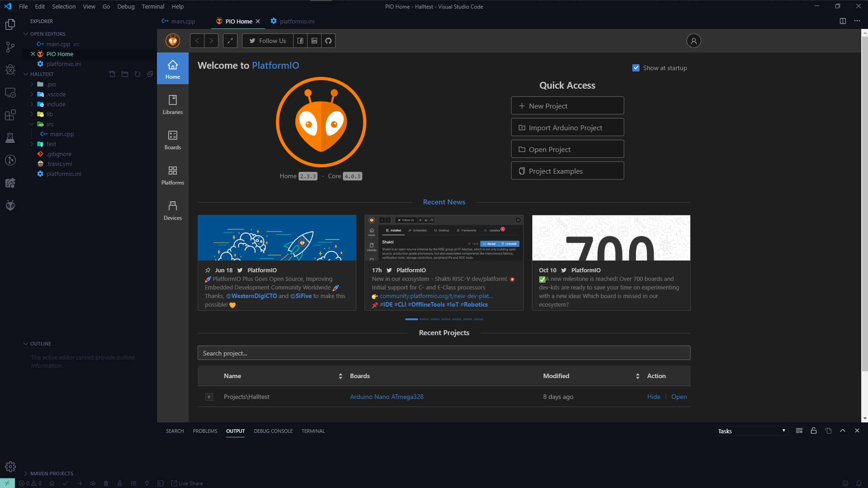Click PlatformIO Upload arrow in status bar
The width and height of the screenshot is (868, 488).
[x=79, y=483]
